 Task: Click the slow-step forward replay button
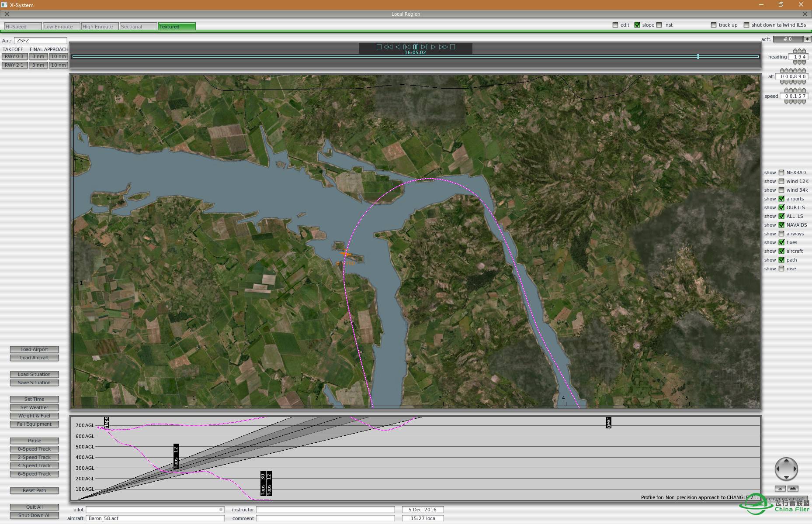(x=424, y=47)
